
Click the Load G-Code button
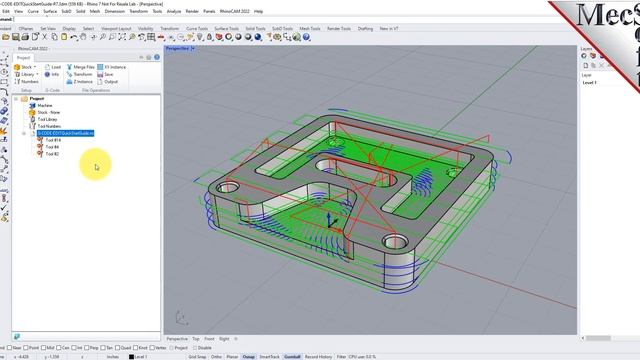[52, 67]
